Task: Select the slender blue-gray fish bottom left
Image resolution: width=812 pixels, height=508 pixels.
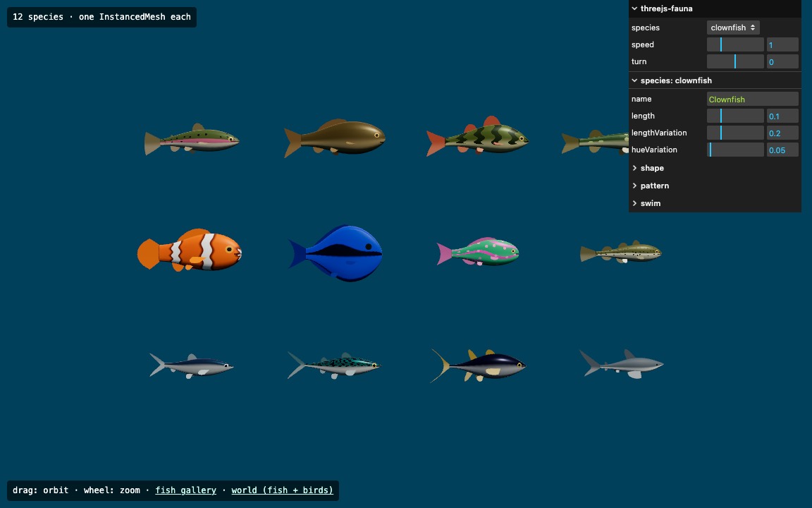Action: (192, 366)
